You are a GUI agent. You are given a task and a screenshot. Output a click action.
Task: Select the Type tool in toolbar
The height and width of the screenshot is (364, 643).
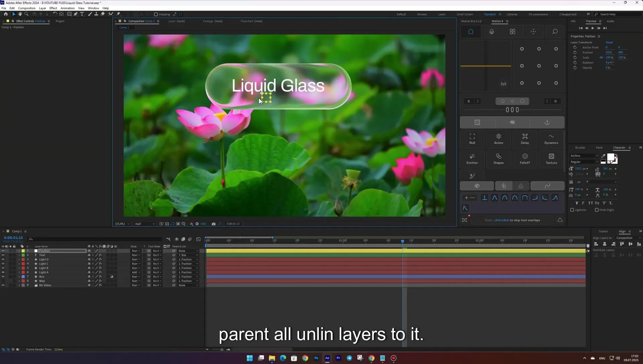(x=82, y=14)
